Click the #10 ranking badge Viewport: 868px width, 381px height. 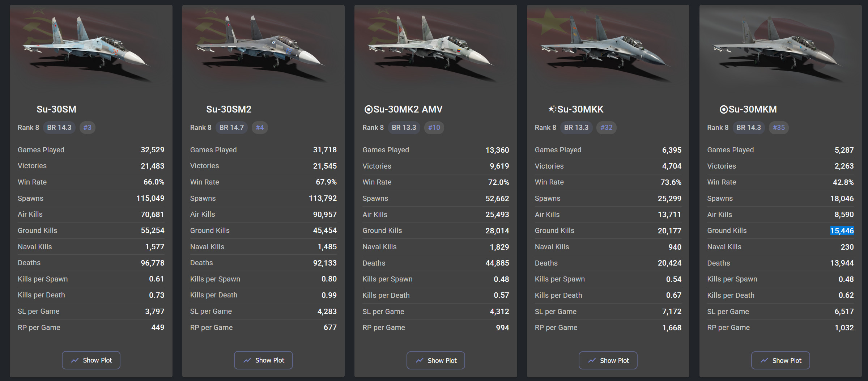coord(434,127)
